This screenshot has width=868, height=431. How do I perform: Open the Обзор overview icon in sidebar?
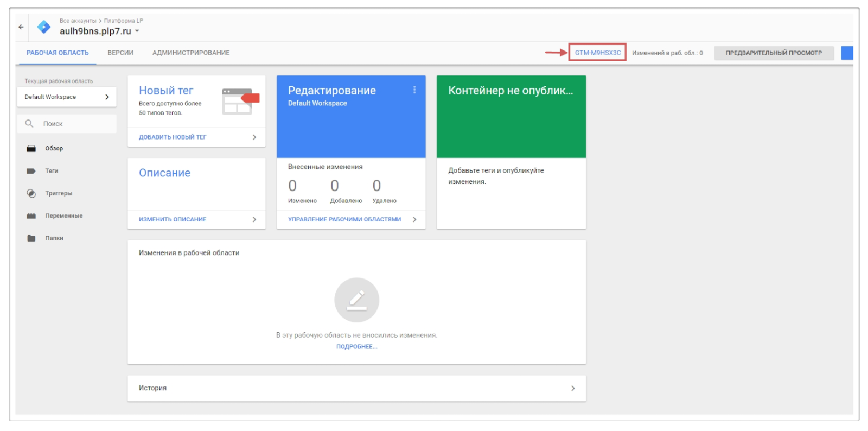31,149
